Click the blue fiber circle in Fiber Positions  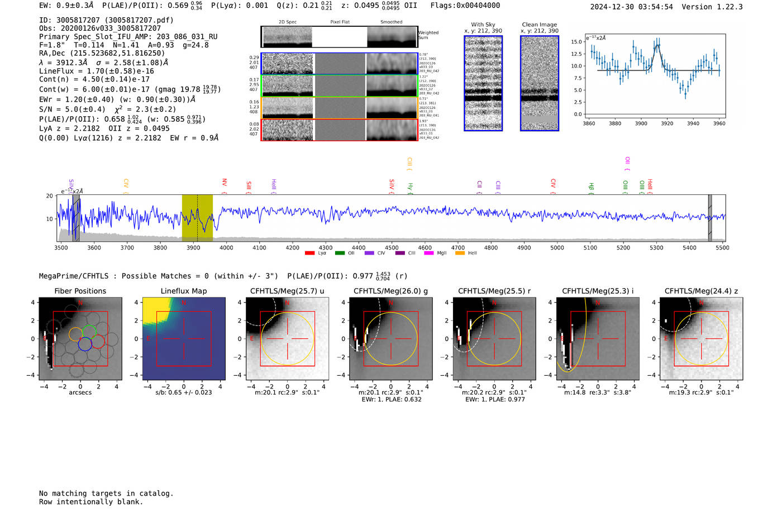click(85, 344)
